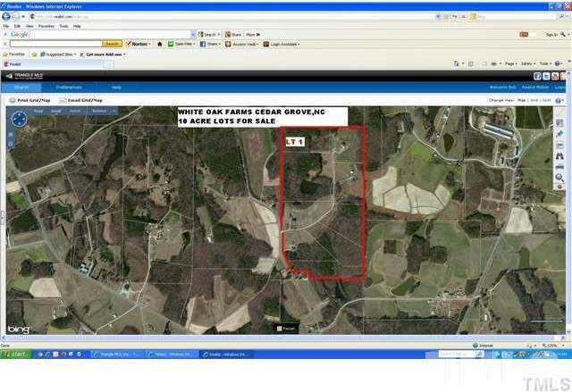
Task: Open Get more Add-ons link
Action: 103,54
